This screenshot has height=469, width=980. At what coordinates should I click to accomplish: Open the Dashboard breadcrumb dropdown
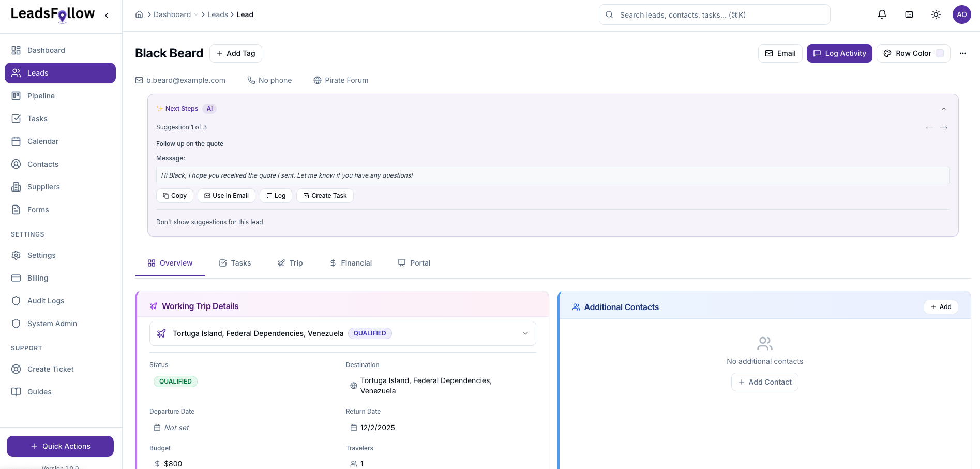(x=195, y=14)
